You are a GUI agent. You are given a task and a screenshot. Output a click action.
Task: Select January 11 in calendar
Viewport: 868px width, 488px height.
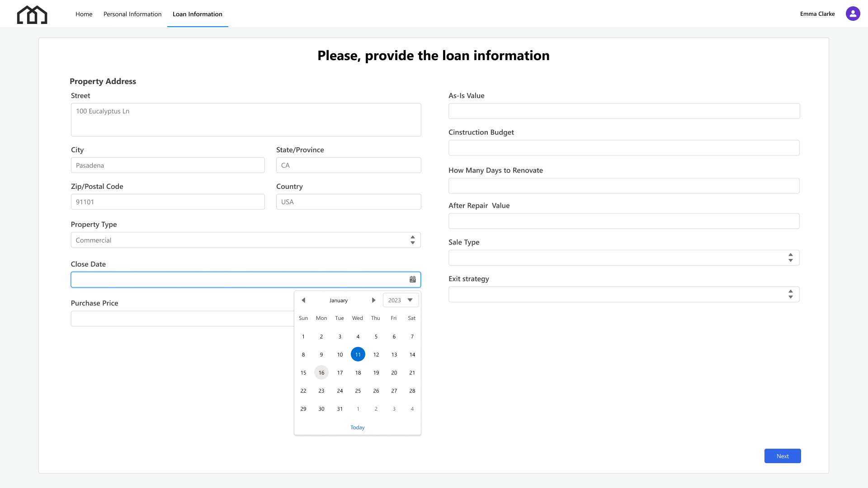click(x=358, y=354)
